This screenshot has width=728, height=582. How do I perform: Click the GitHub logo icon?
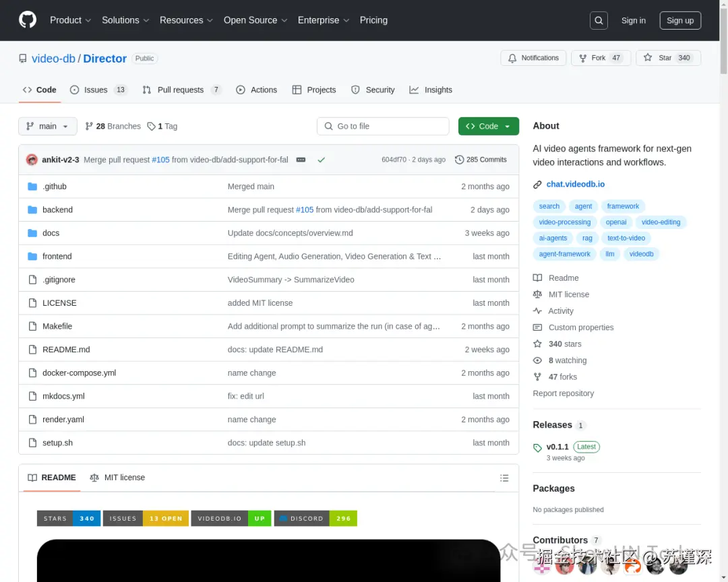pos(28,20)
